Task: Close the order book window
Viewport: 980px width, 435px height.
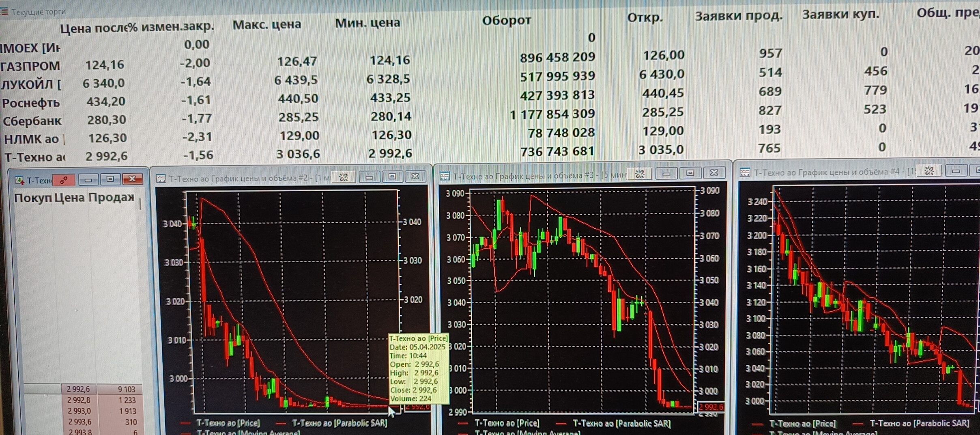Action: coord(132,179)
